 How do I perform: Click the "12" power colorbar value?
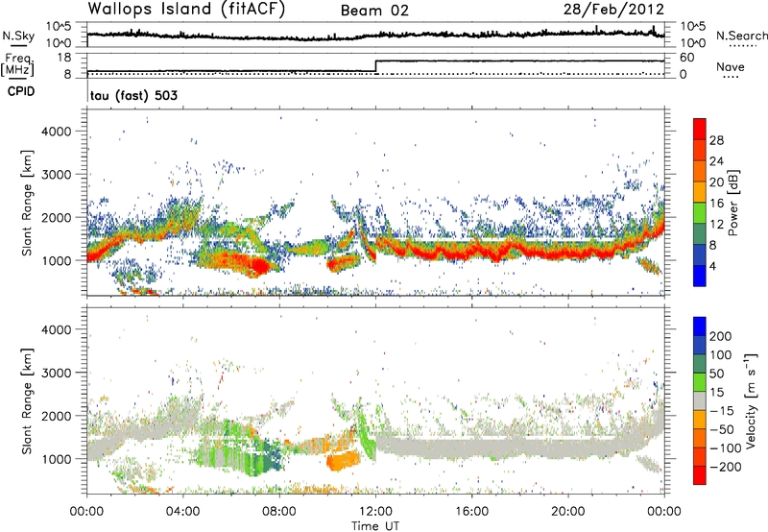pos(716,225)
